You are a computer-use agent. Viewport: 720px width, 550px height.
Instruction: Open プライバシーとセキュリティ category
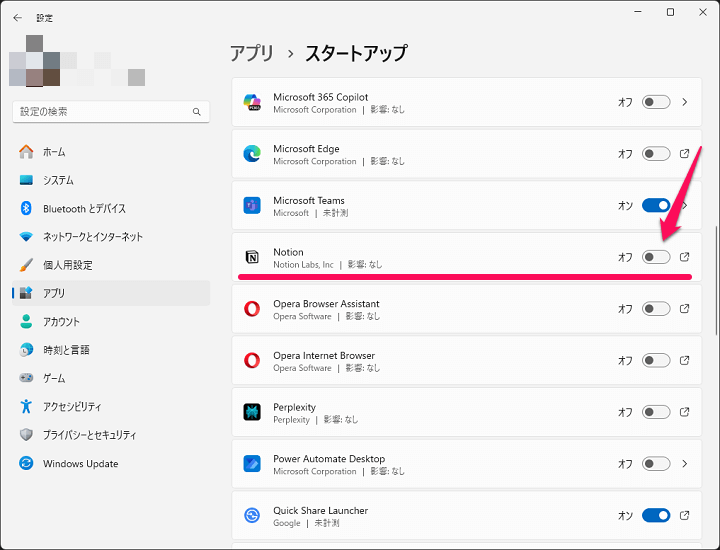111,434
